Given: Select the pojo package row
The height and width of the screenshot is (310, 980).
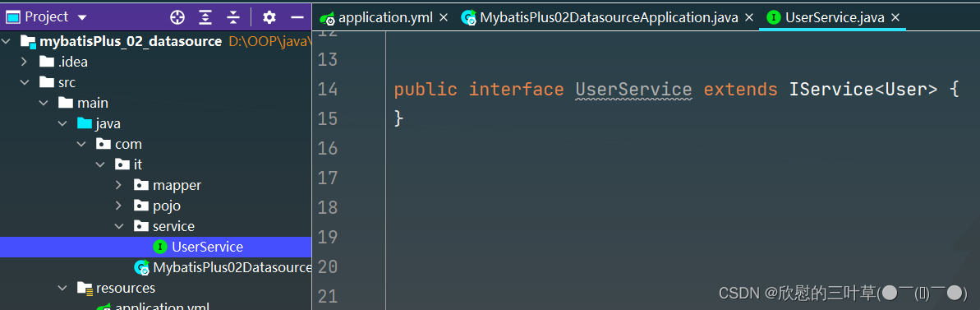Looking at the screenshot, I should coord(155,206).
